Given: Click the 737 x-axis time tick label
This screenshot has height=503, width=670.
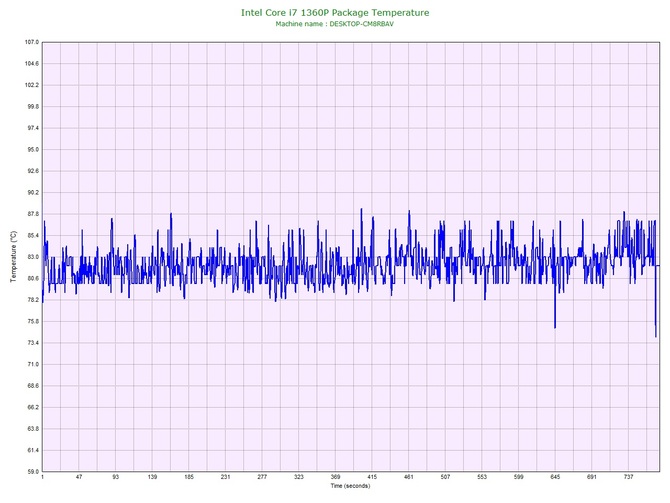Looking at the screenshot, I should coord(629,477).
